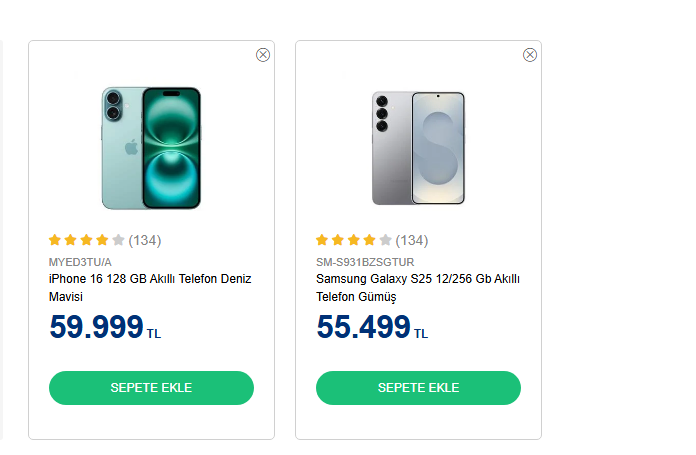Open the Samsung Galaxy S25 product image

click(418, 147)
